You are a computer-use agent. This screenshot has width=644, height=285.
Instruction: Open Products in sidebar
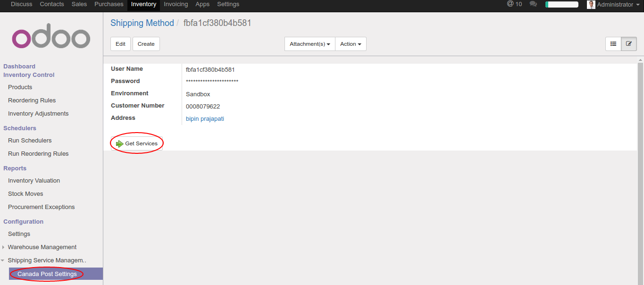pyautogui.click(x=20, y=87)
